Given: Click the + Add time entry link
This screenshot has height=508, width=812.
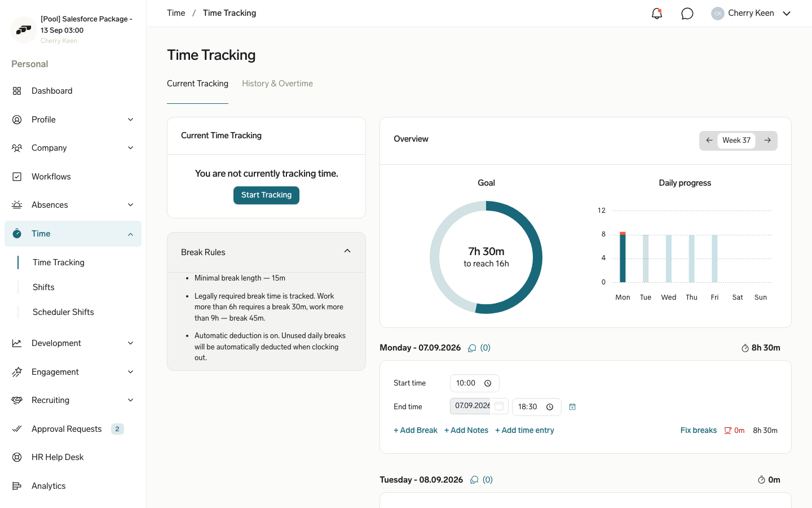Looking at the screenshot, I should pyautogui.click(x=524, y=431).
